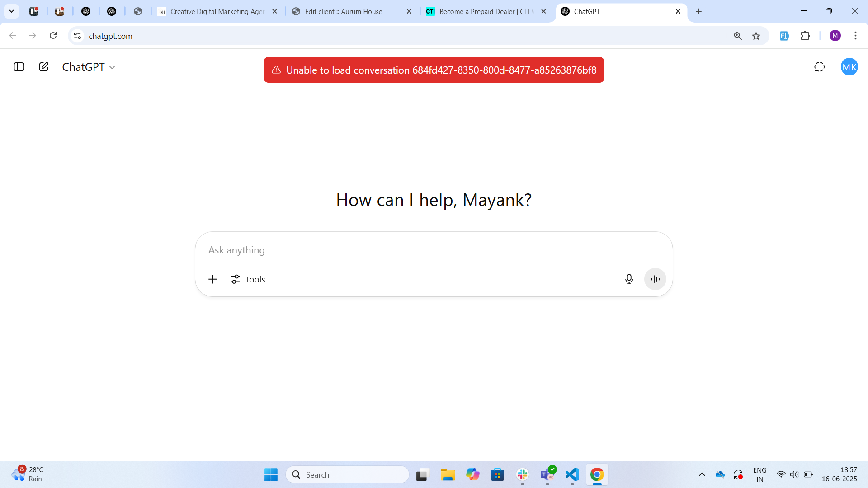The image size is (868, 488).
Task: Open Microsoft Teams from taskbar
Action: point(547,475)
